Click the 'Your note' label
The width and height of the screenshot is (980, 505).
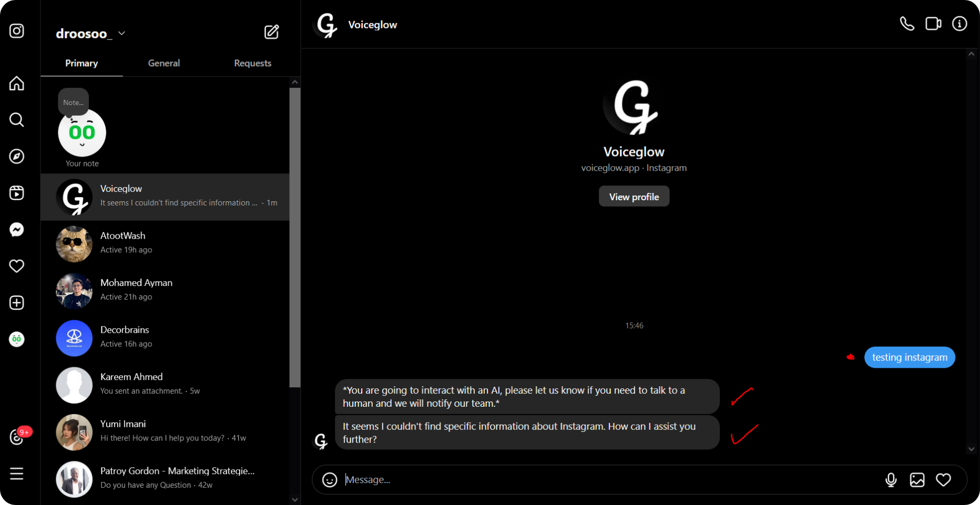82,163
